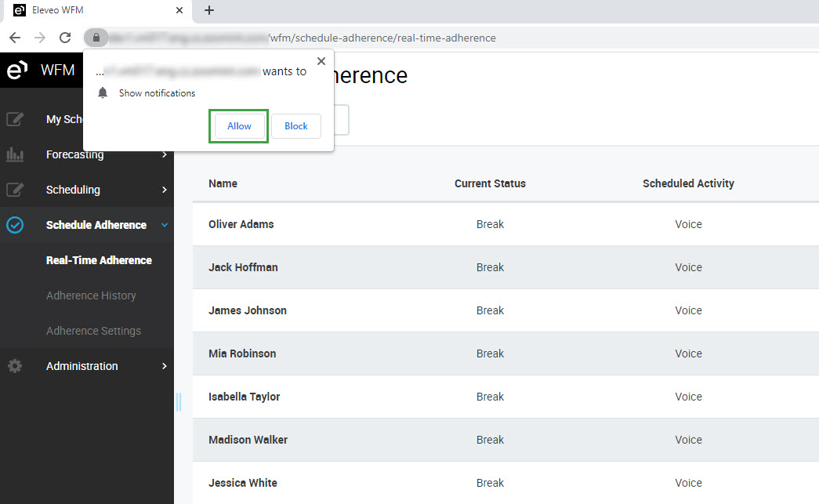
Task: Open Adherence Settings page
Action: 93,331
